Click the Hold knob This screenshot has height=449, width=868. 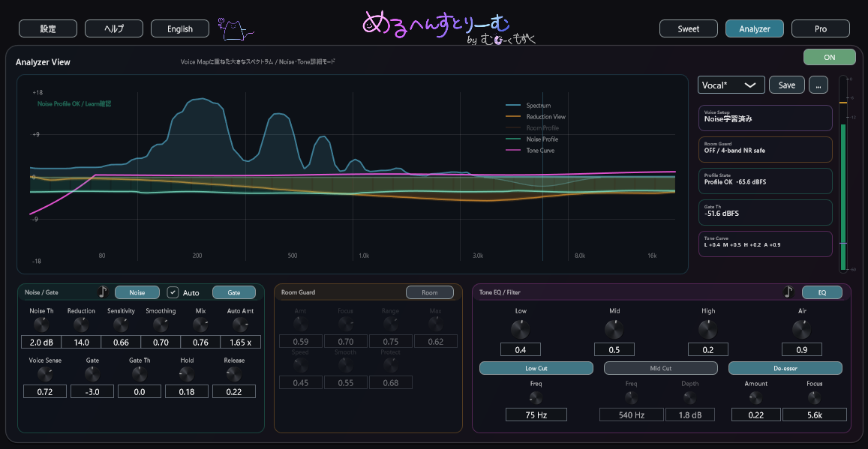(187, 374)
